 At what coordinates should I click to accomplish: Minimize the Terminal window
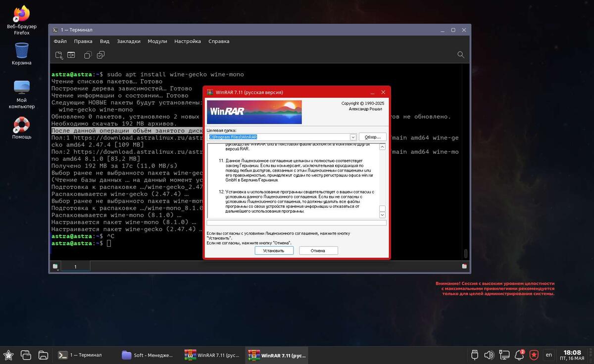tap(443, 30)
